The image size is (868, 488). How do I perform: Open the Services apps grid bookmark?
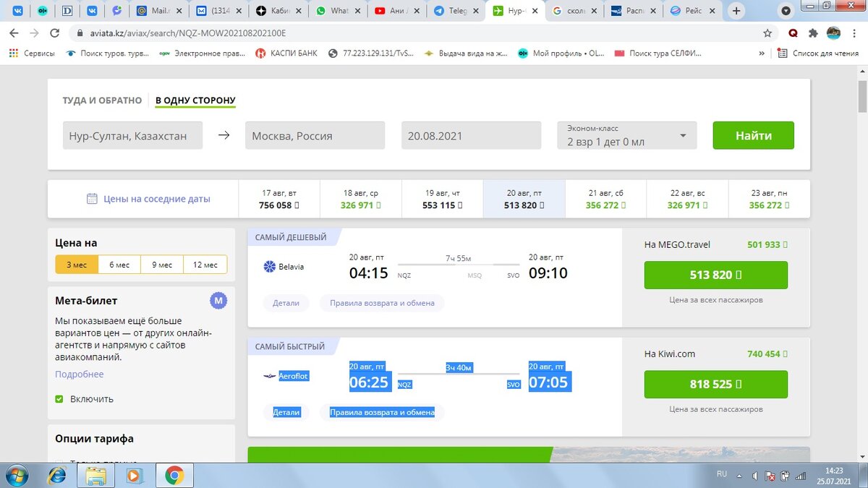click(33, 53)
